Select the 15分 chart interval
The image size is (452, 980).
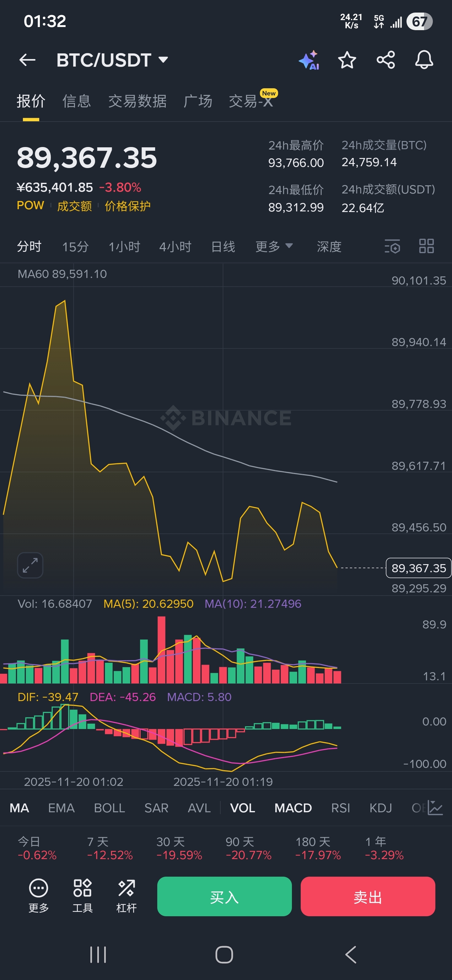[x=75, y=247]
